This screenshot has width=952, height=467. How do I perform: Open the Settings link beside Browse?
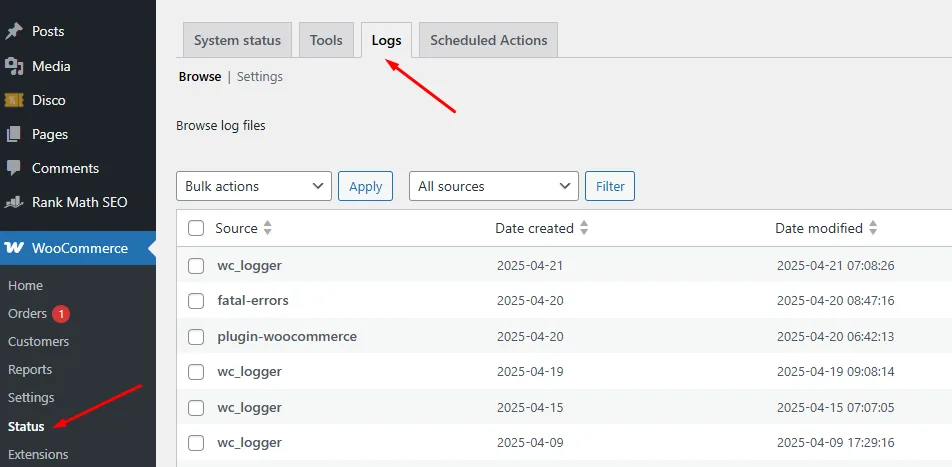click(x=260, y=77)
